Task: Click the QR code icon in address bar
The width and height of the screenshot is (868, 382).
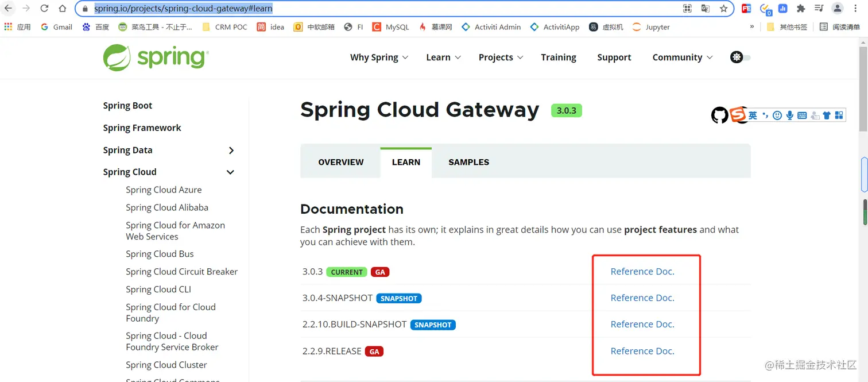Action: (x=687, y=9)
